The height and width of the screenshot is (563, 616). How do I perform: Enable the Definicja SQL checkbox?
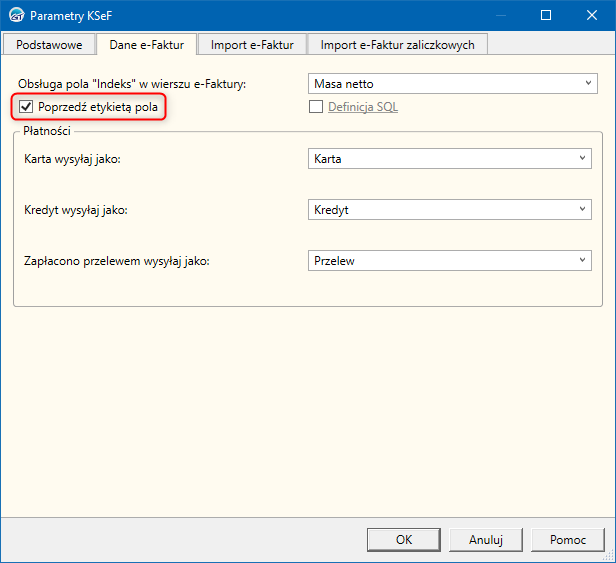tap(316, 107)
